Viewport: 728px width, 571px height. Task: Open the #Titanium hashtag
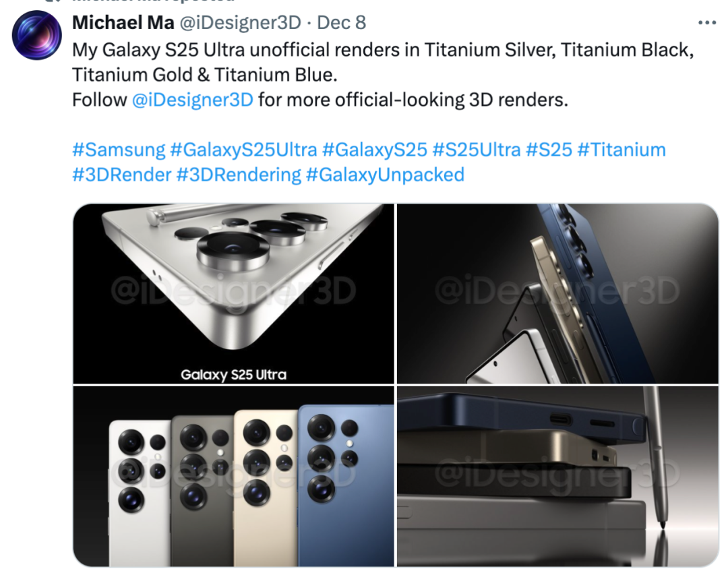pyautogui.click(x=621, y=150)
